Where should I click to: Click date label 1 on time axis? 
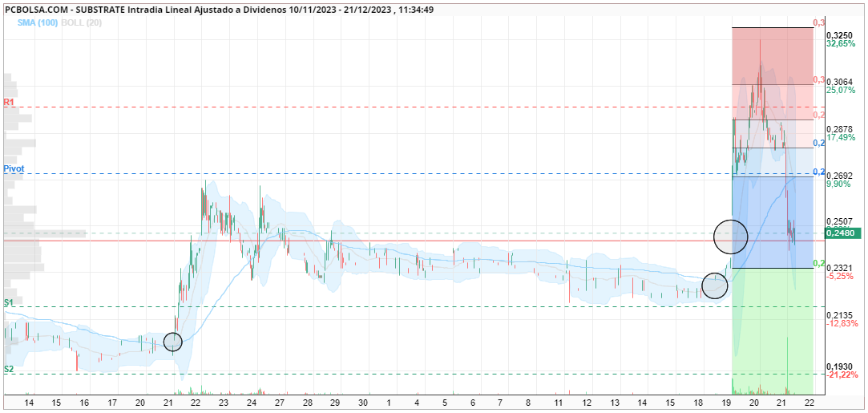pyautogui.click(x=389, y=403)
